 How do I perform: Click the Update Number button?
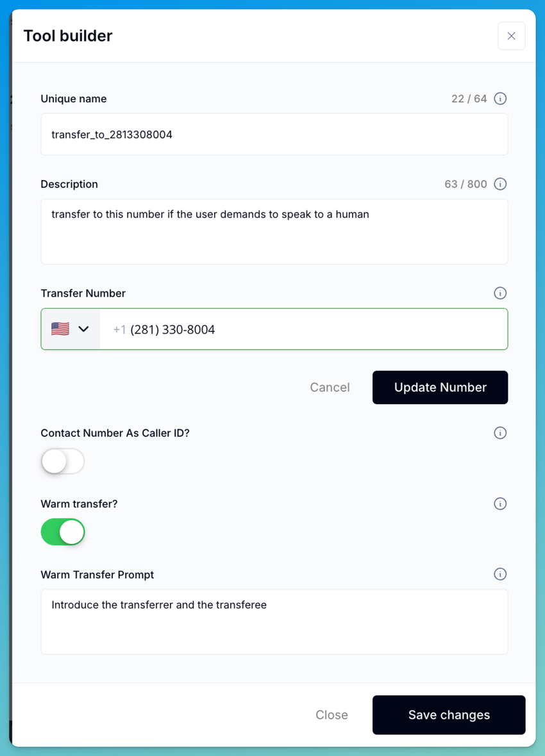click(x=440, y=387)
